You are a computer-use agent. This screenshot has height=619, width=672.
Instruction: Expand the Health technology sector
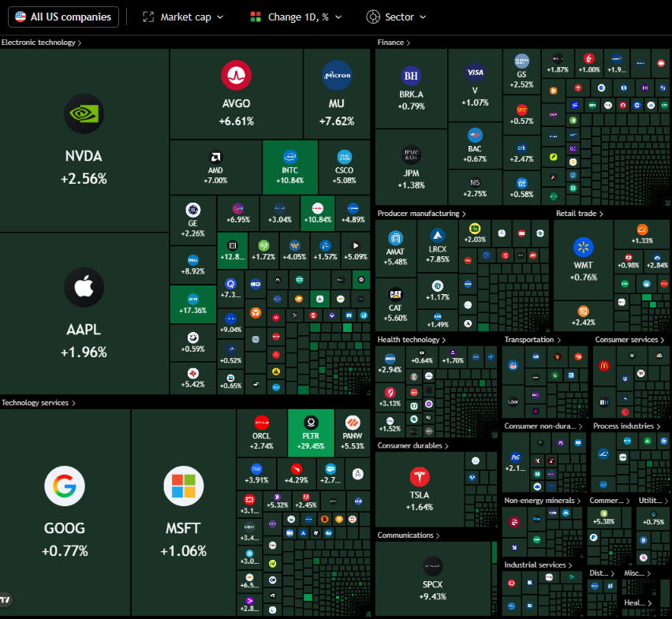(411, 340)
